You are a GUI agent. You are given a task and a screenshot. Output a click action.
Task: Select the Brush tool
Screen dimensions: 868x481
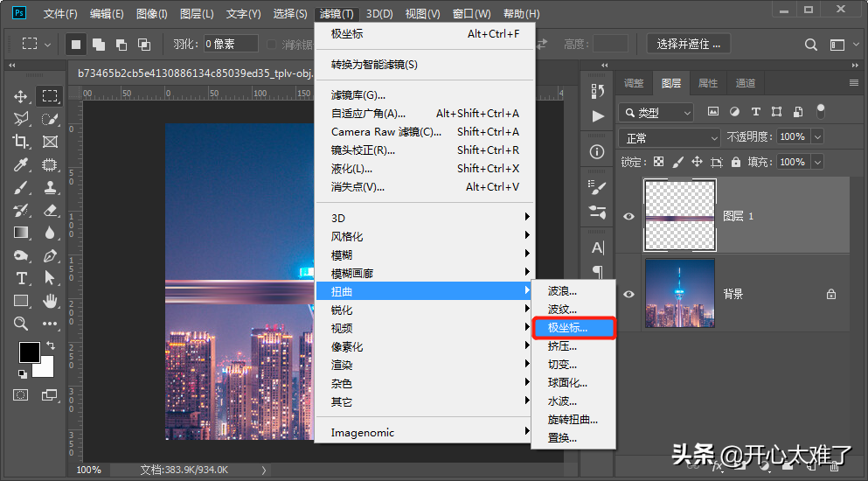coord(21,187)
